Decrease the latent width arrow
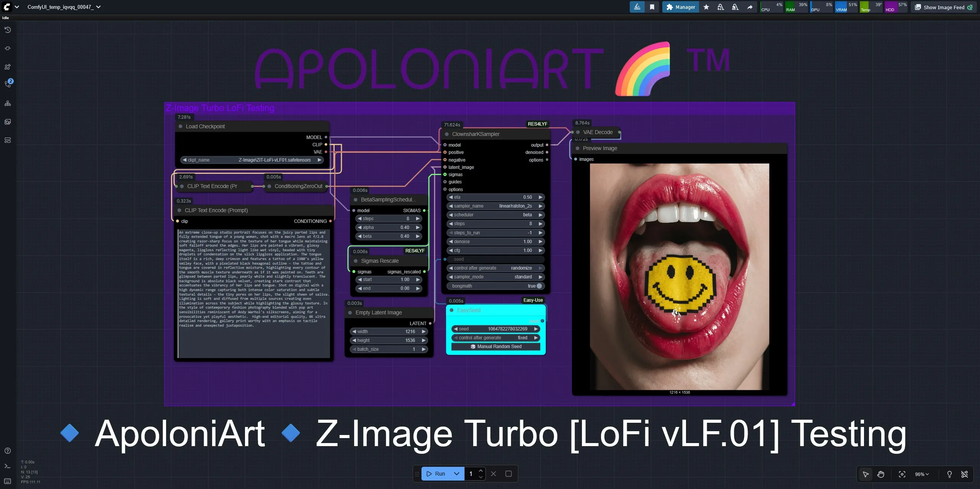 (354, 332)
